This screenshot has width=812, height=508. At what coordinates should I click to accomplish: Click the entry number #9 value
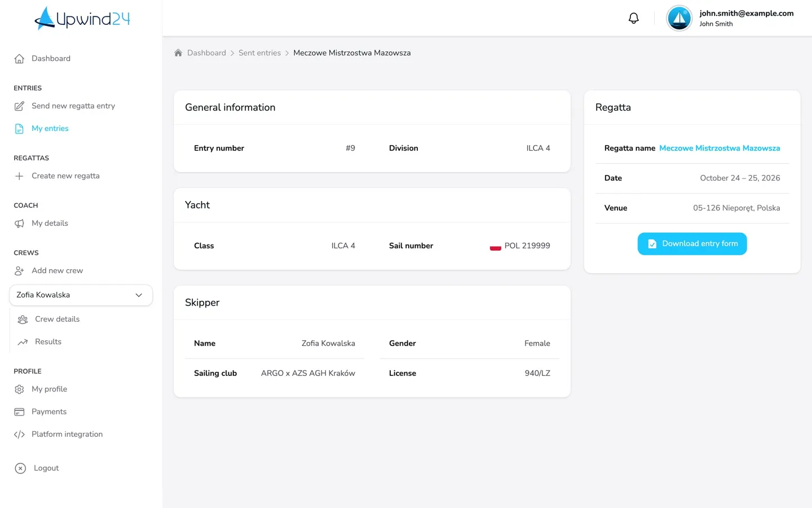(350, 148)
